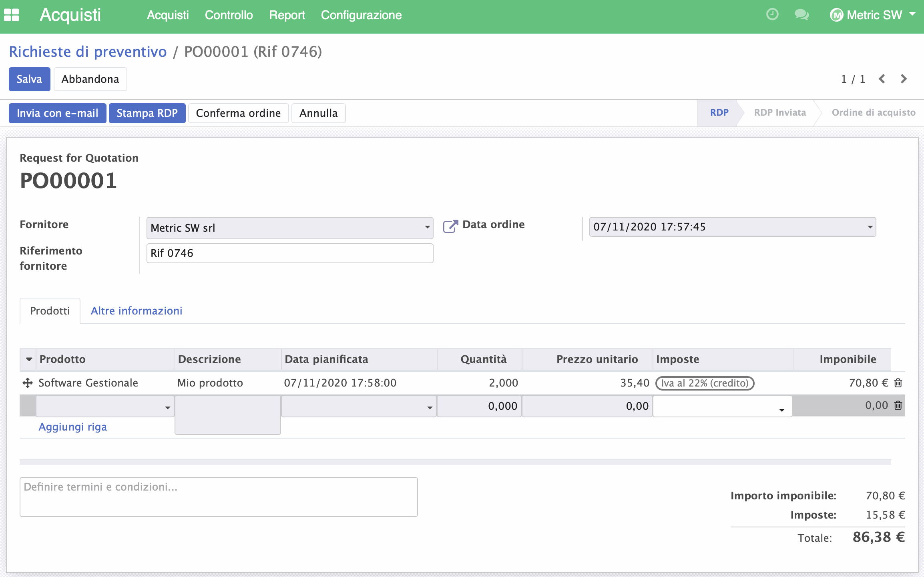Delete the empty new order line
Viewport: 924px width, 577px height.
pos(898,405)
